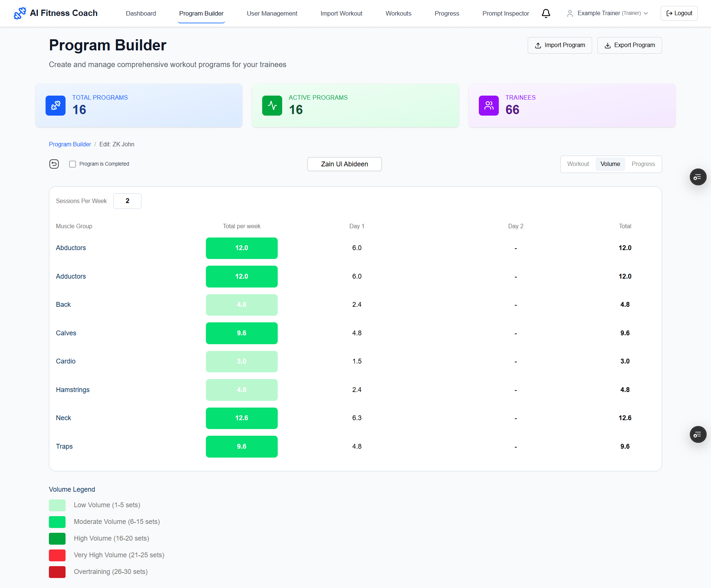This screenshot has height=588, width=711.
Task: Click the Logout button
Action: click(x=679, y=13)
